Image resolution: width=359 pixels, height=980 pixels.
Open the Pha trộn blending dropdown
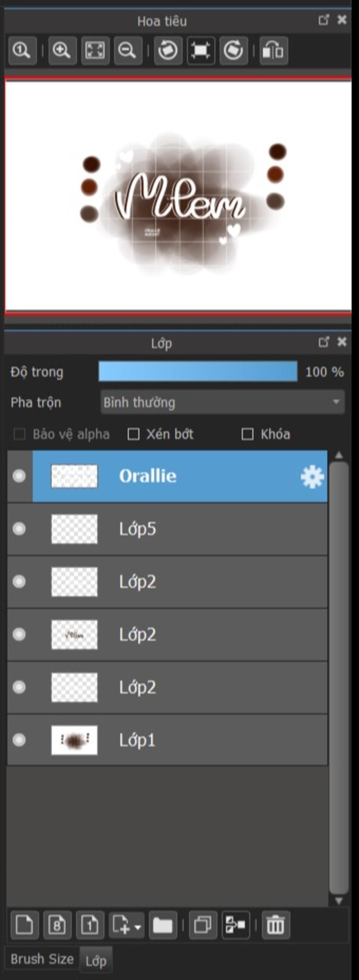(x=223, y=402)
